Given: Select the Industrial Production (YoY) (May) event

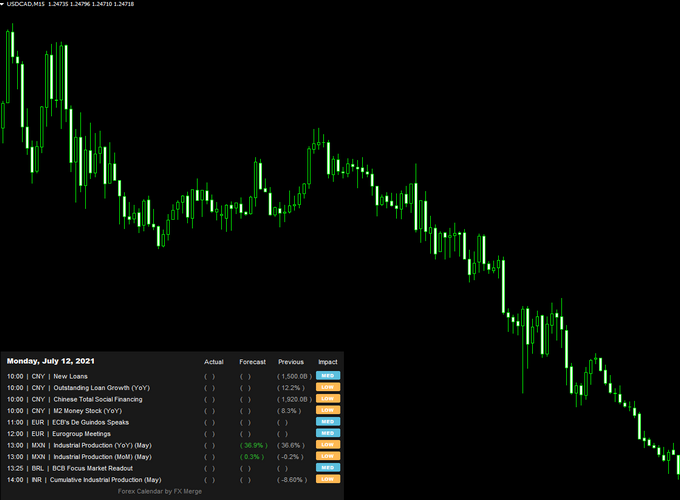Looking at the screenshot, I should pos(102,445).
